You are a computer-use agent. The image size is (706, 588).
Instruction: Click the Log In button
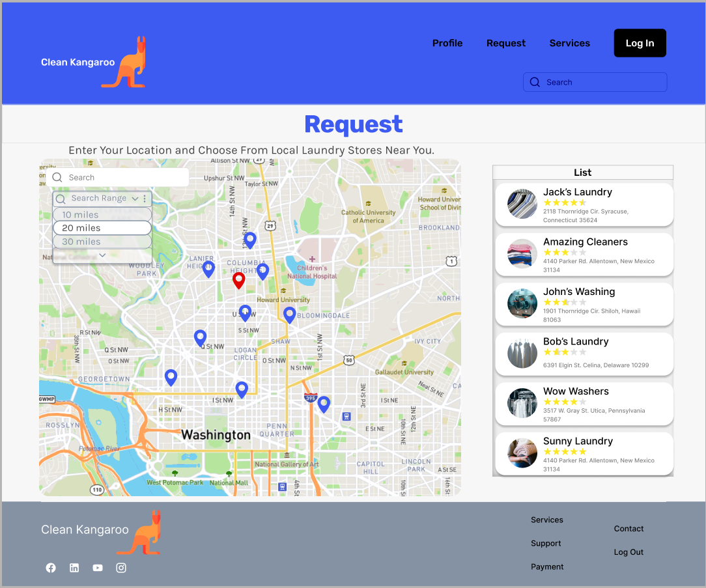pos(640,43)
